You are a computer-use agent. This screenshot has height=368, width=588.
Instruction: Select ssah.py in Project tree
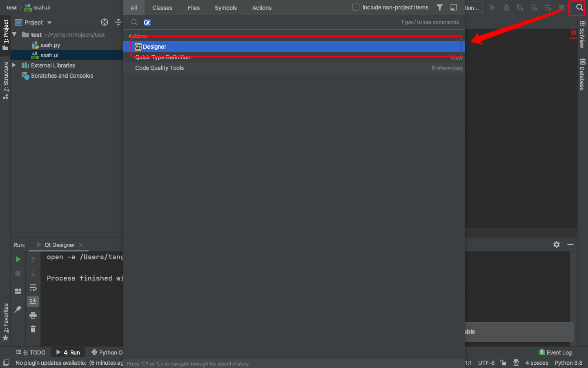[x=50, y=45]
